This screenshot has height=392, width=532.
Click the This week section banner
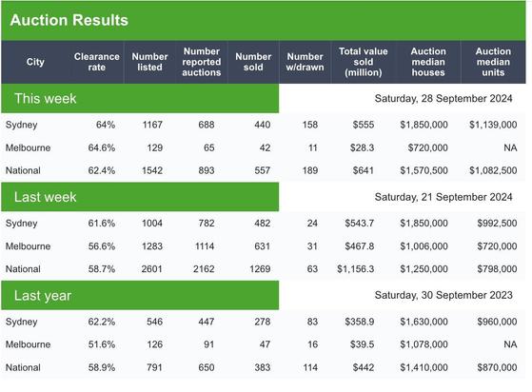[x=140, y=98]
